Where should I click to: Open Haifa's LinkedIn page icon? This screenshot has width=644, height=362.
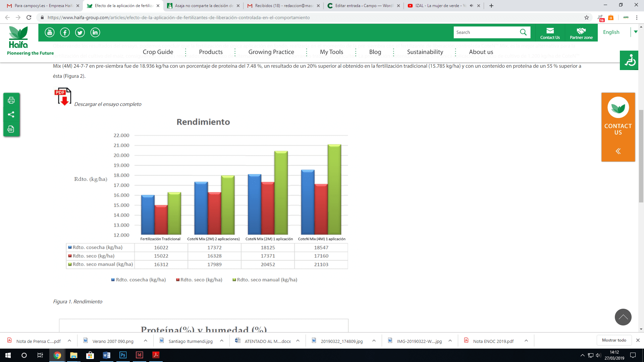click(x=95, y=33)
